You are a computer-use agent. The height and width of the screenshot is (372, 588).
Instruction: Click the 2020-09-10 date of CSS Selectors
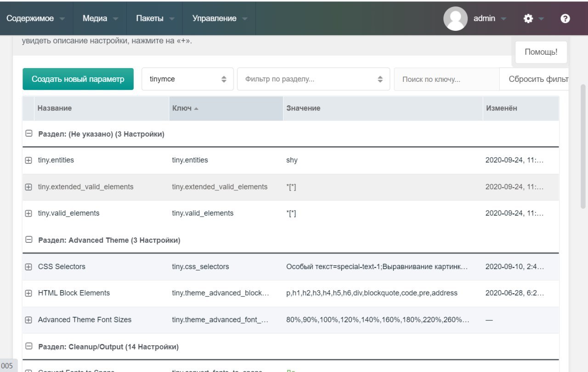(514, 266)
